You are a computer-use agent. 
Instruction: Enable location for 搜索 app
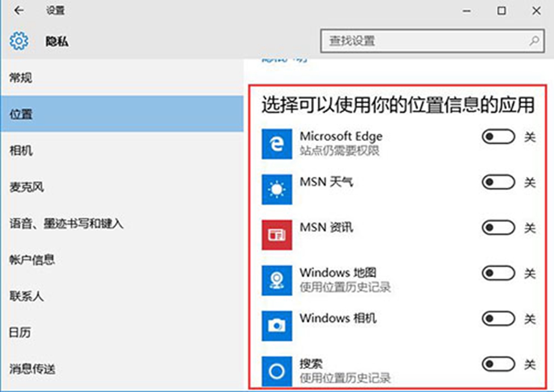pos(498,364)
